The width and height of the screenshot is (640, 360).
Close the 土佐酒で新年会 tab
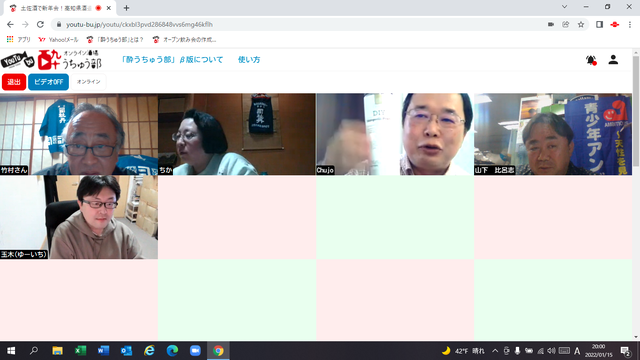(109, 8)
